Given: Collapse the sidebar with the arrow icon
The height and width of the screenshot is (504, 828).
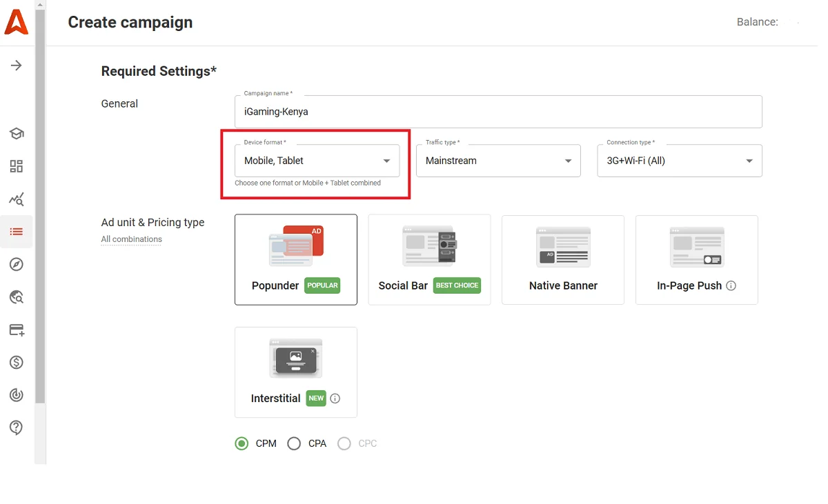Looking at the screenshot, I should 17,65.
